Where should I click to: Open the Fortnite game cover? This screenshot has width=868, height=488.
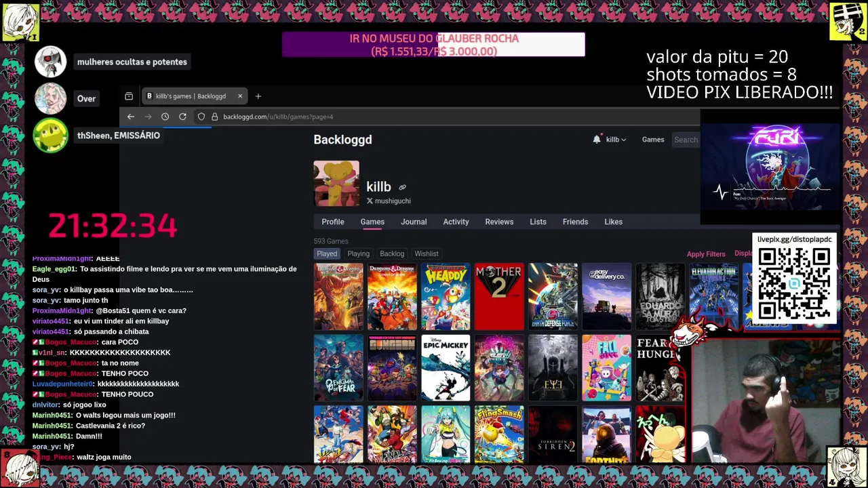click(x=606, y=434)
